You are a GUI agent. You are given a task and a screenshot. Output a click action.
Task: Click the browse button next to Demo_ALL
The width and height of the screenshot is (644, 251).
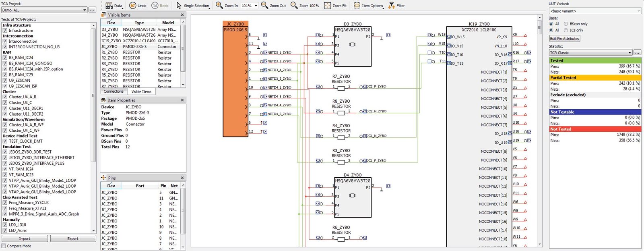[x=92, y=10]
